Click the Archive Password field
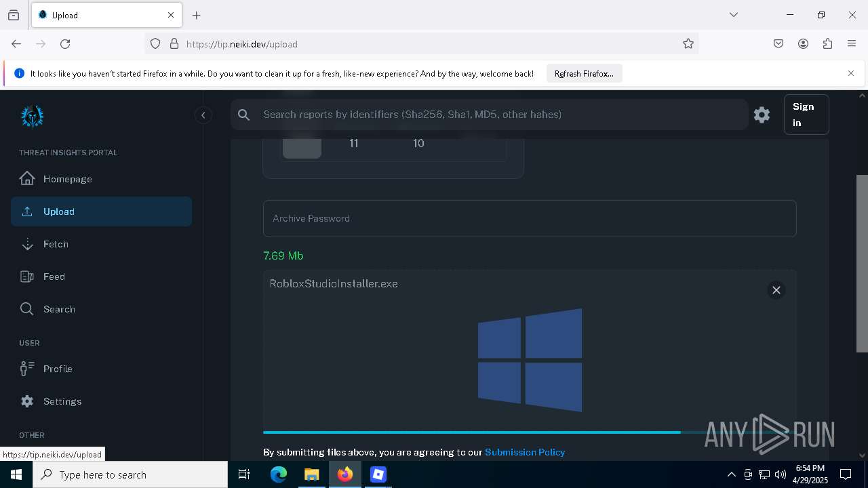 530,218
